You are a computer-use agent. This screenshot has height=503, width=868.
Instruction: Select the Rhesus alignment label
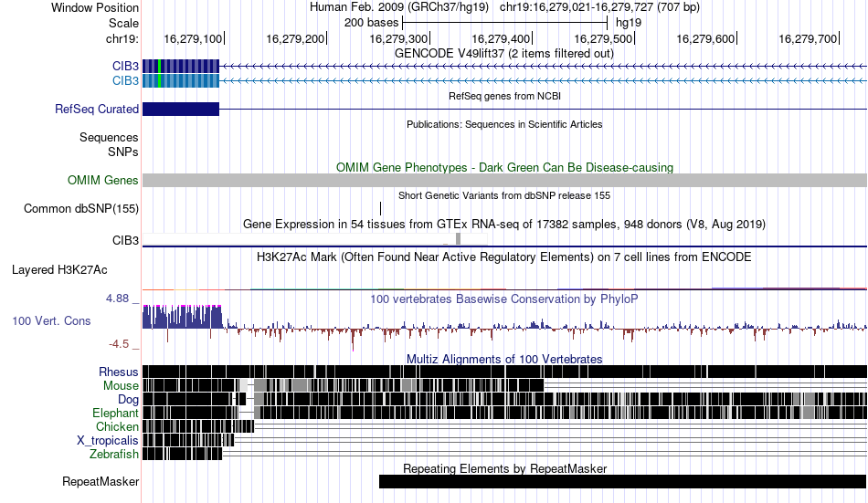(119, 372)
